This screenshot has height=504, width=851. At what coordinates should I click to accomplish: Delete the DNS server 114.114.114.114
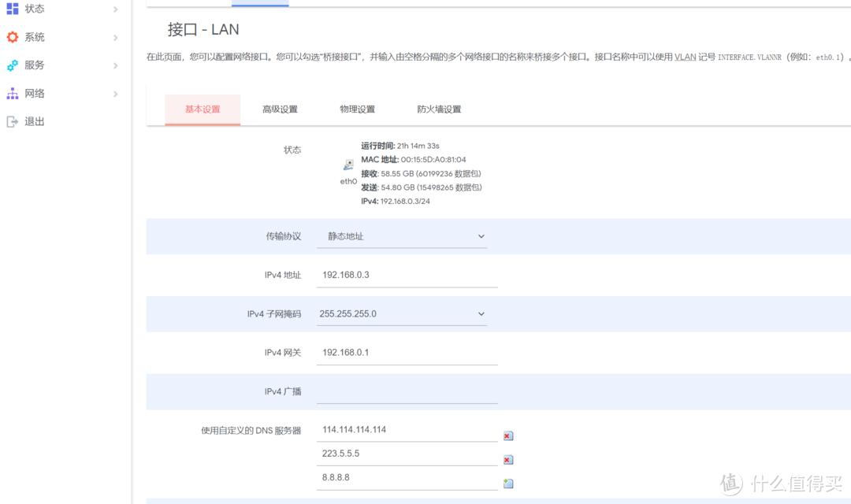(x=507, y=435)
